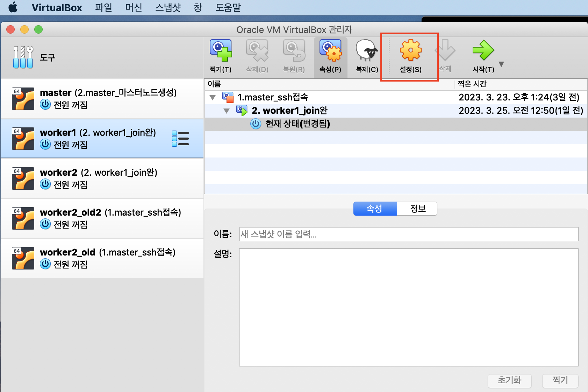Viewport: 588px width, 392px height.
Task: Open the dropdown arrow next to 시작(T)
Action: [x=501, y=64]
